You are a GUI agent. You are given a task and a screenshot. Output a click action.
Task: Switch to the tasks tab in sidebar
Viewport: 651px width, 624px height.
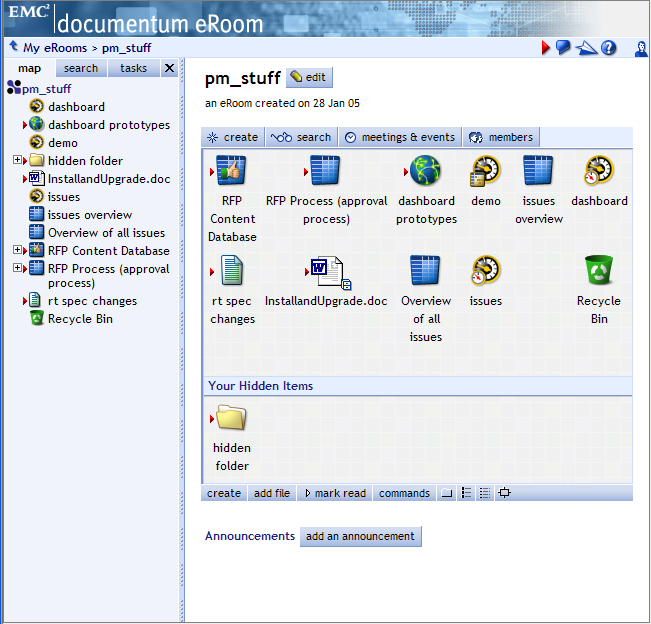coord(133,68)
